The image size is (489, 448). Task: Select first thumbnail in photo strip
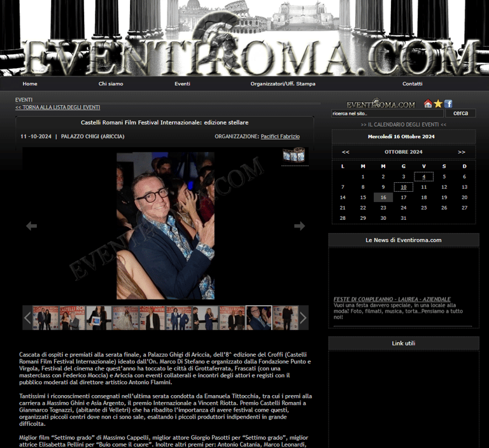pyautogui.click(x=45, y=318)
